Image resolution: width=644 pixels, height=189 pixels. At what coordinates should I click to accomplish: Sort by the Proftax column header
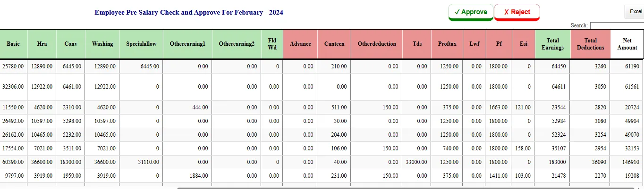(x=447, y=44)
